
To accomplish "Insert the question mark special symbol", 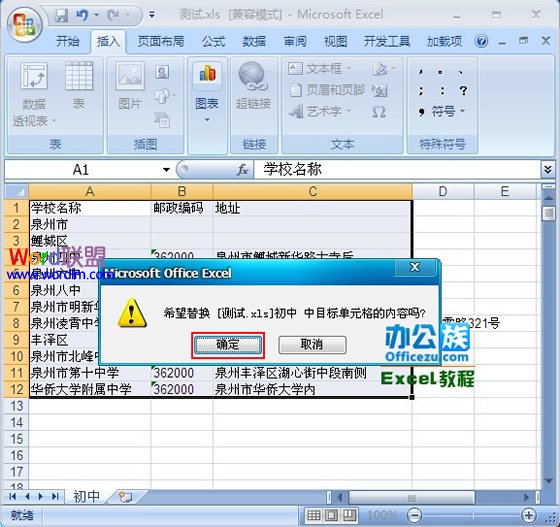I will coord(463,90).
